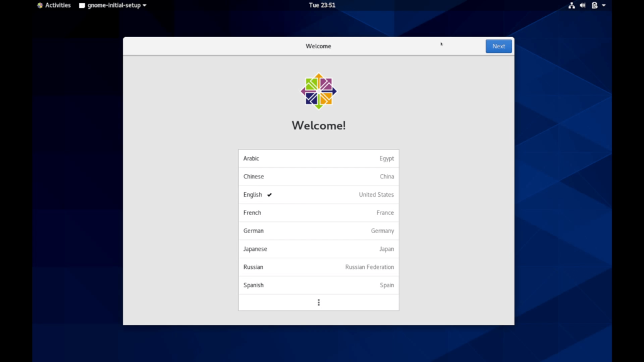Select German language row
Image resolution: width=644 pixels, height=362 pixels.
(x=318, y=231)
